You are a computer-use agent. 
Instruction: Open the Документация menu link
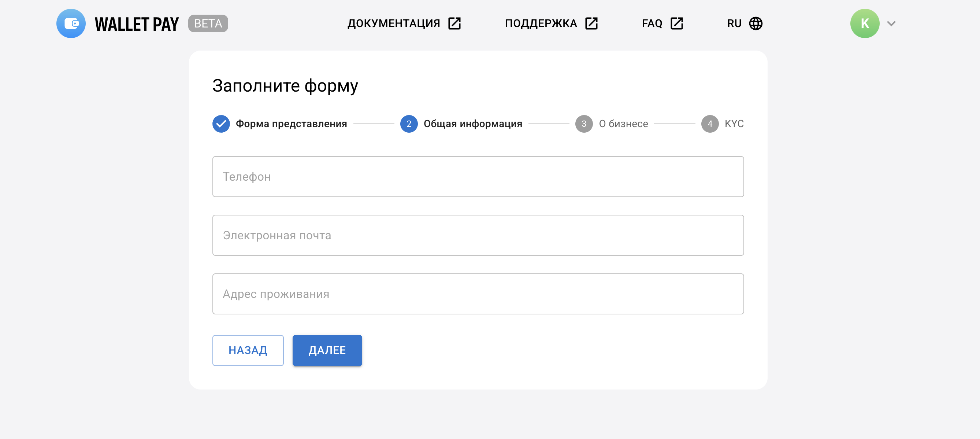[393, 23]
